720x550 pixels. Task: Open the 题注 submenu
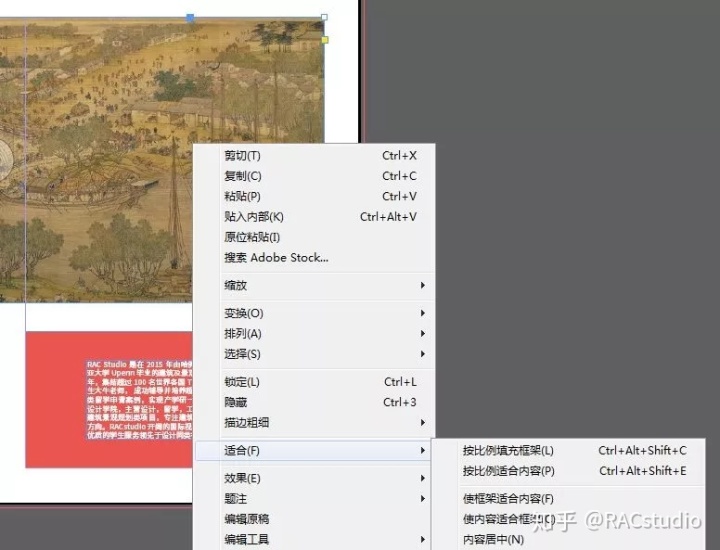point(315,499)
